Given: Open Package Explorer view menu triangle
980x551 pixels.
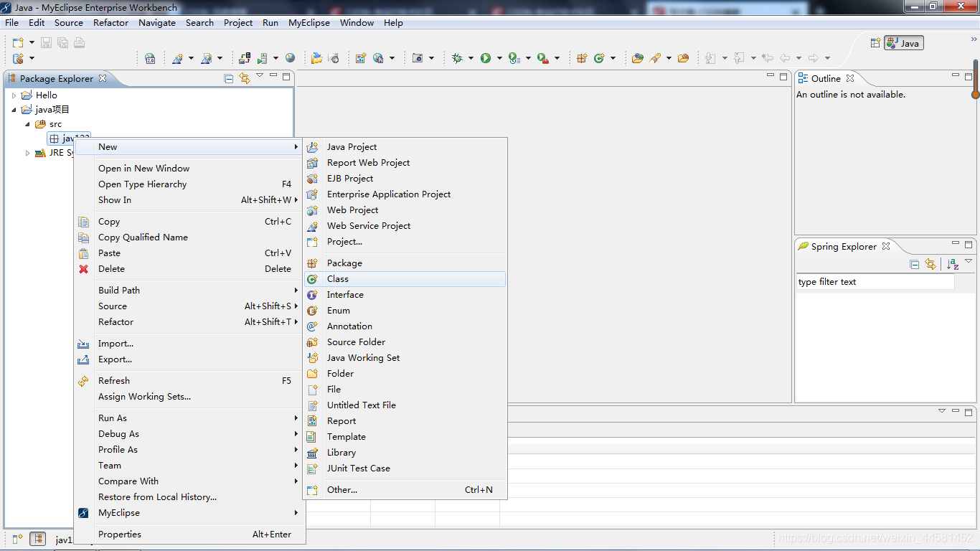Looking at the screenshot, I should pyautogui.click(x=260, y=75).
